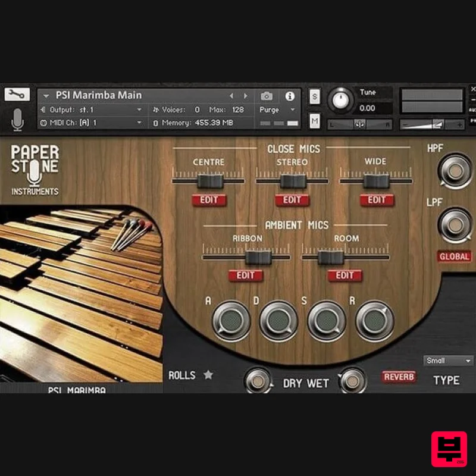Toggle the GLOBAL filter button
This screenshot has height=476, width=476.
click(455, 256)
